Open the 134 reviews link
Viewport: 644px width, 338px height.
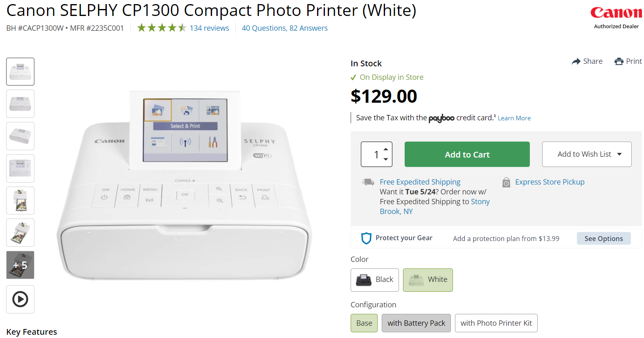coord(209,28)
